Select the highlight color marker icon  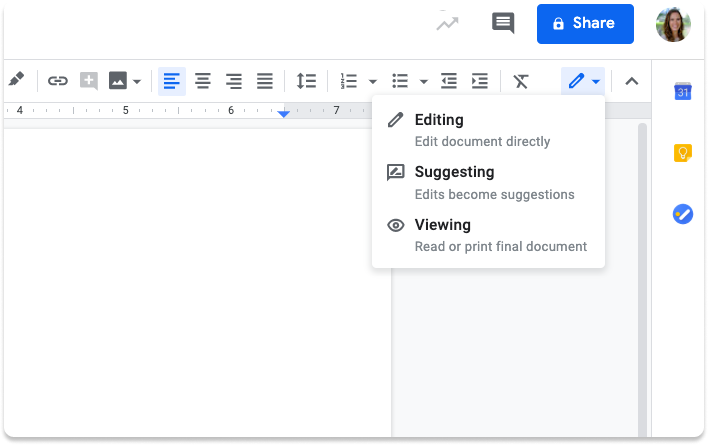(17, 80)
